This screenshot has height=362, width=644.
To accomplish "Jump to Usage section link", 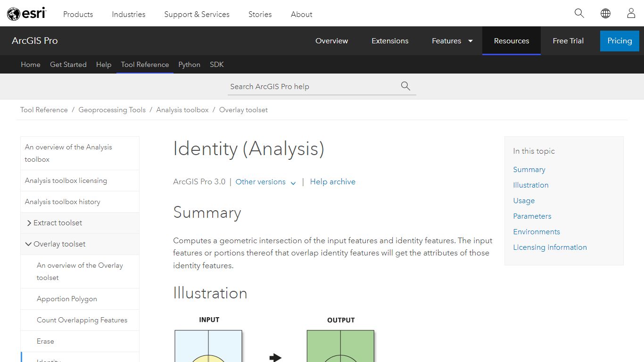I will pos(524,201).
